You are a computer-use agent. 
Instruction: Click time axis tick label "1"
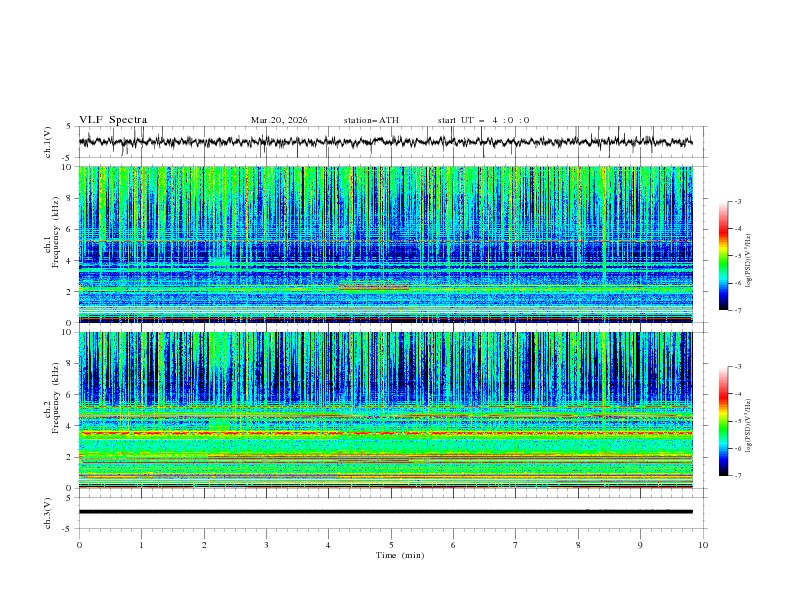click(x=141, y=545)
